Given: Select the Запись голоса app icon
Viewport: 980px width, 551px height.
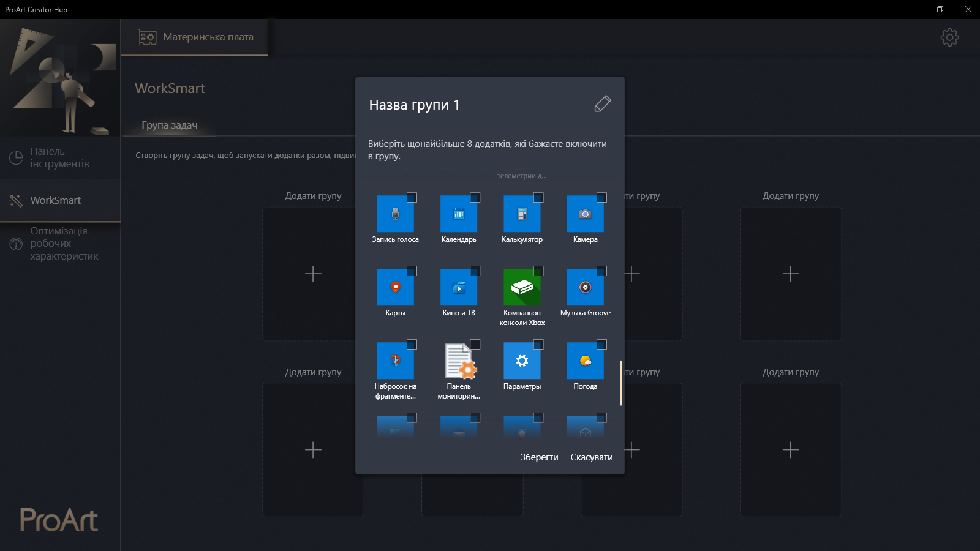Looking at the screenshot, I should (395, 214).
